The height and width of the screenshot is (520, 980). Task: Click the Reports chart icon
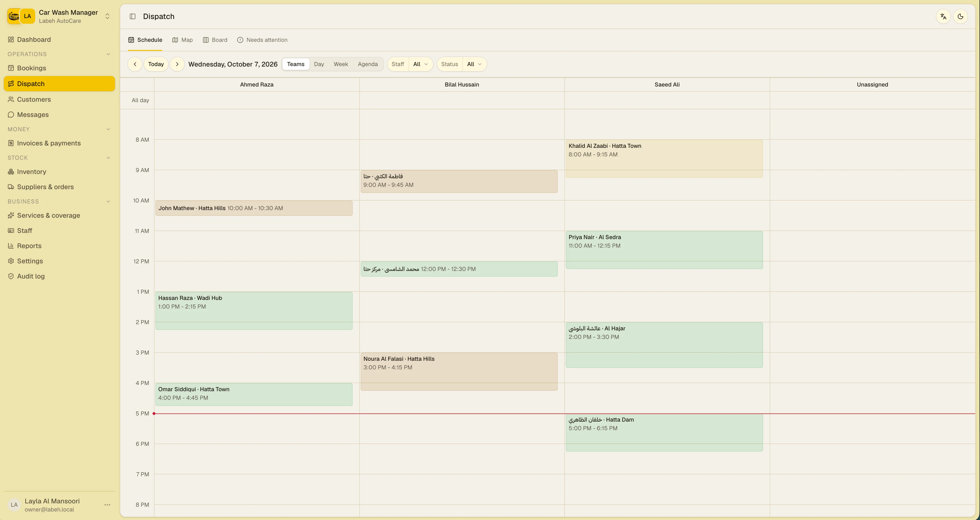tap(11, 246)
